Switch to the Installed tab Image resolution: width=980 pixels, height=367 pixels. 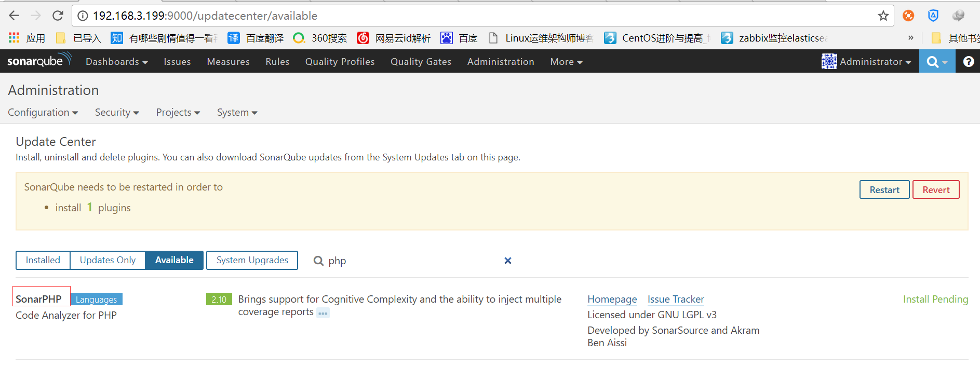(x=43, y=260)
